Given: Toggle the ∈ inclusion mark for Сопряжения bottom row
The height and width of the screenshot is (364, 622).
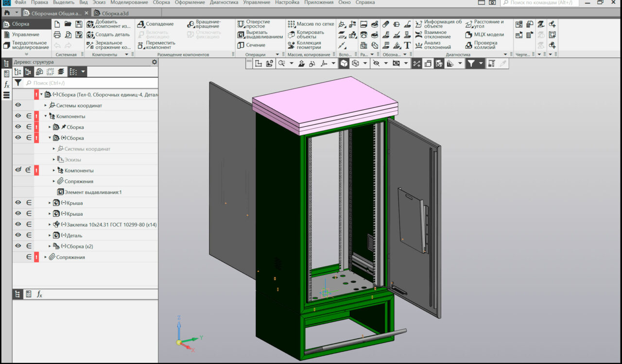Looking at the screenshot, I should click(x=29, y=257).
